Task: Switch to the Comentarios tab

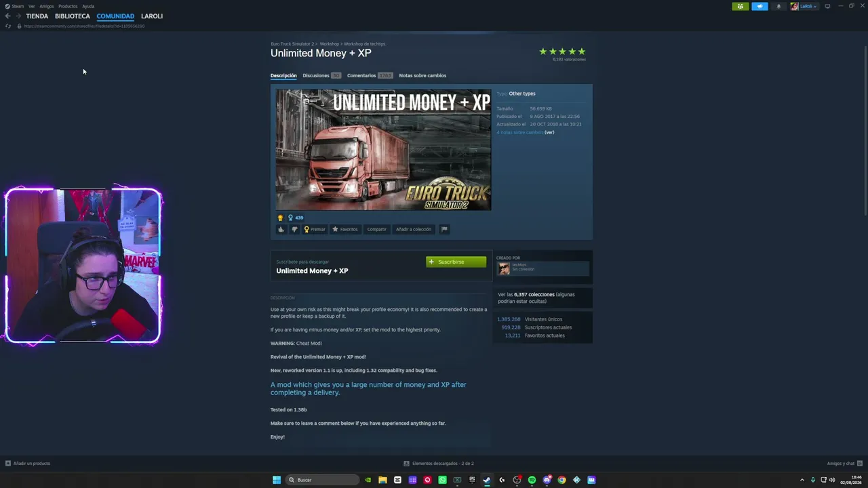Action: (370, 75)
